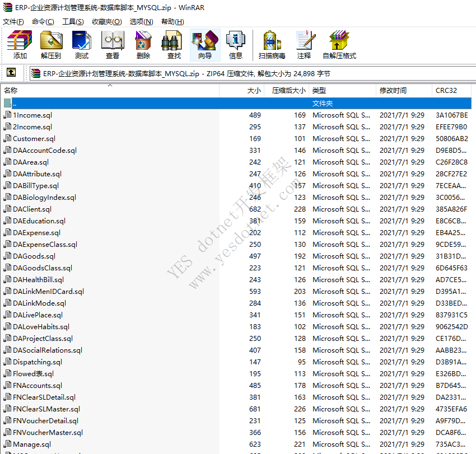Viewport: 476px width, 454px height.
Task: Select DALivePlace.sql file name
Action: coord(38,315)
